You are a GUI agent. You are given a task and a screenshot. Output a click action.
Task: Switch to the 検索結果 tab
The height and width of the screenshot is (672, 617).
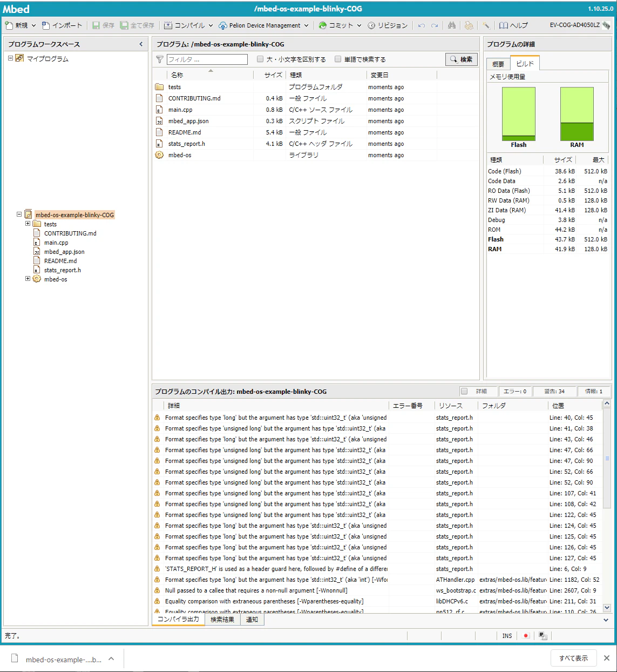click(x=222, y=620)
